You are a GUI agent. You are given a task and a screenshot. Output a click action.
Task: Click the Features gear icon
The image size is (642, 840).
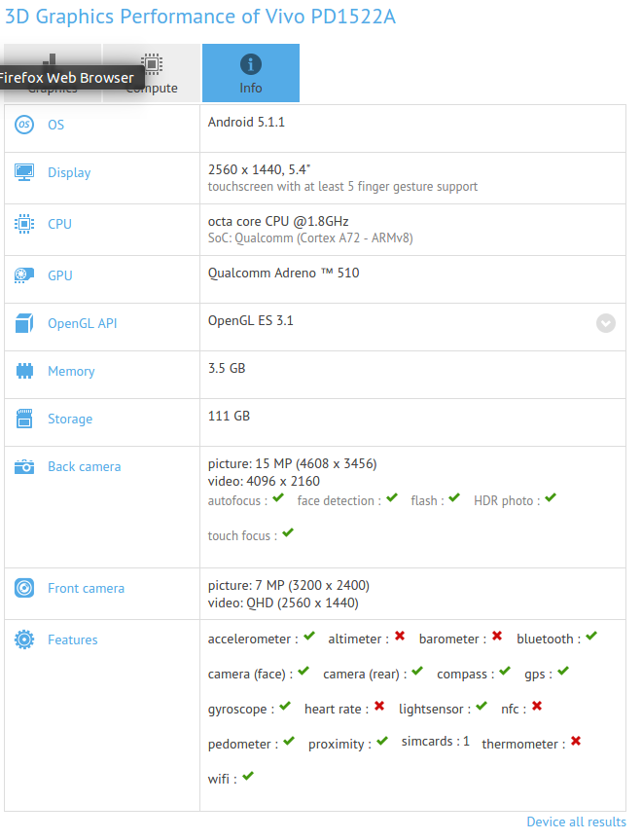pos(24,639)
